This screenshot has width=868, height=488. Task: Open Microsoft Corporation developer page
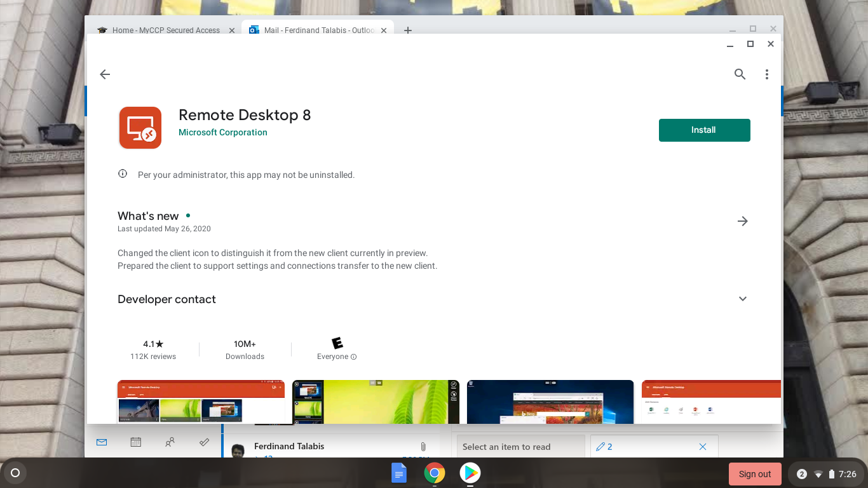(x=223, y=133)
